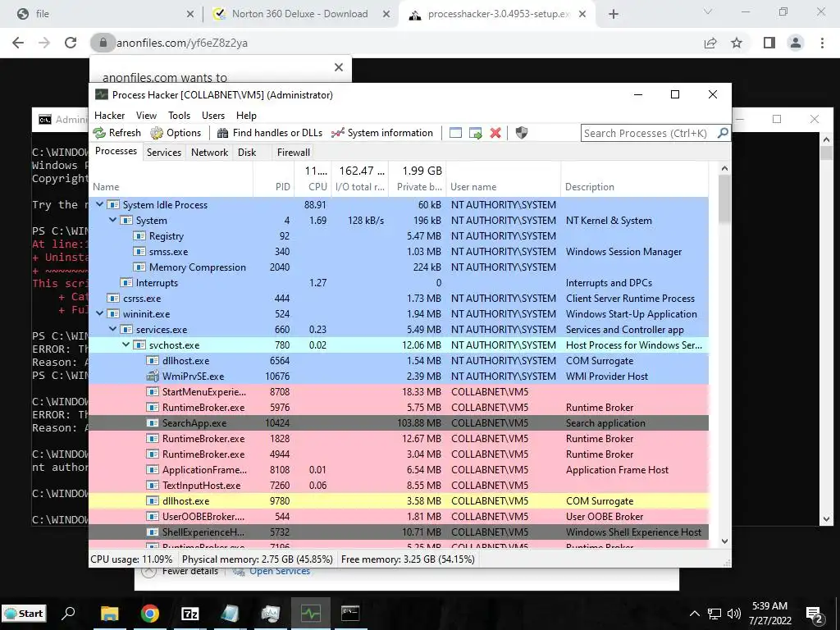Click the search magnifier icon in Process Hacker
Image resolution: width=840 pixels, height=630 pixels.
pyautogui.click(x=723, y=133)
